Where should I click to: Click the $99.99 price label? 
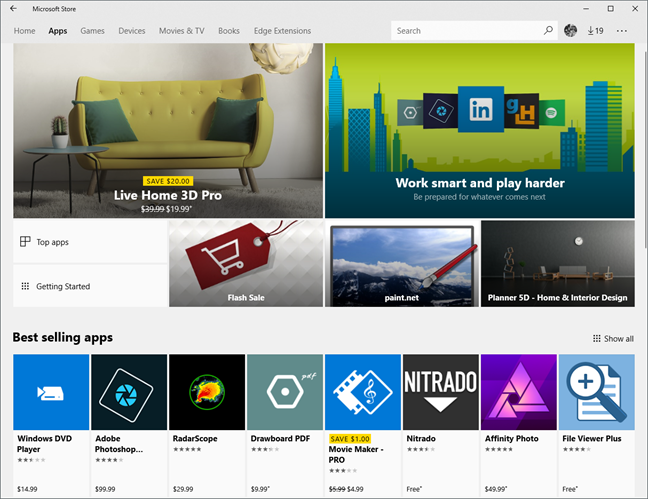[x=105, y=489]
